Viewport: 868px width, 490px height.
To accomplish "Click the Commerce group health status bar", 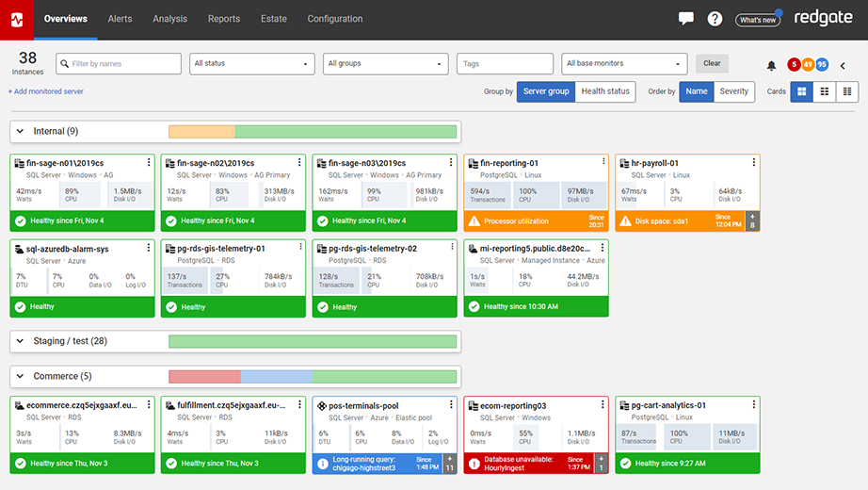I will [x=313, y=377].
